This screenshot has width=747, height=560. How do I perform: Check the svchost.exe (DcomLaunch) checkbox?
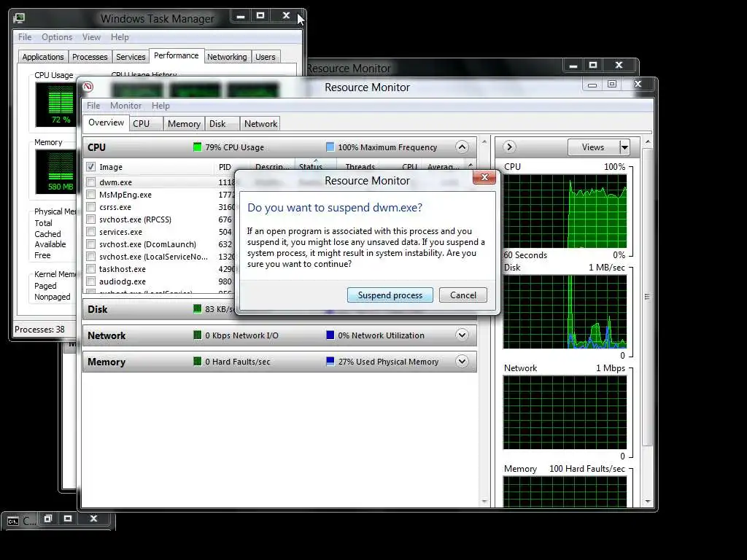[x=90, y=244]
